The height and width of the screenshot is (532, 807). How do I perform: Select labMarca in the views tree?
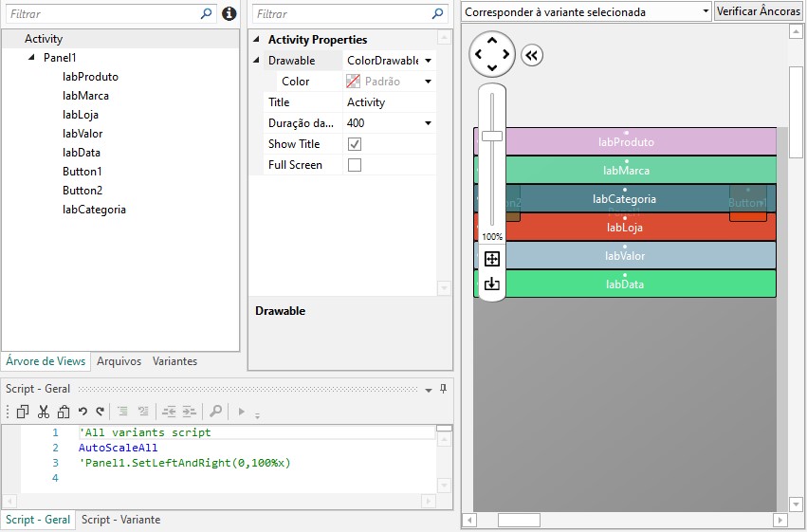click(85, 96)
